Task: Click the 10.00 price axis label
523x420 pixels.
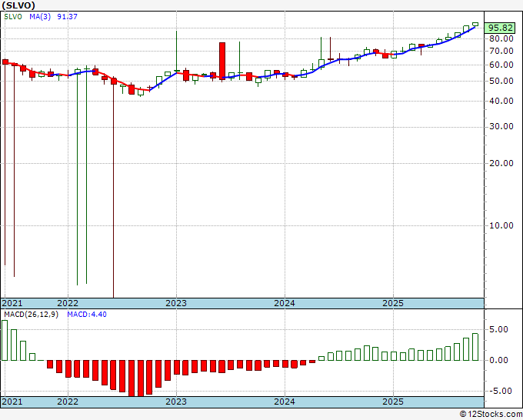Action: [501, 225]
